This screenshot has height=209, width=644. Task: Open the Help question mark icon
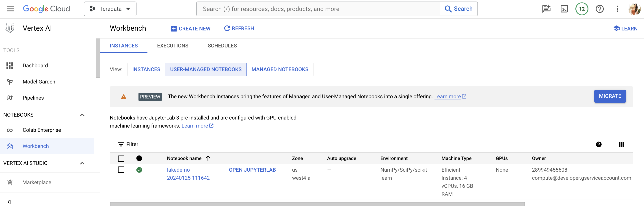[599, 9]
